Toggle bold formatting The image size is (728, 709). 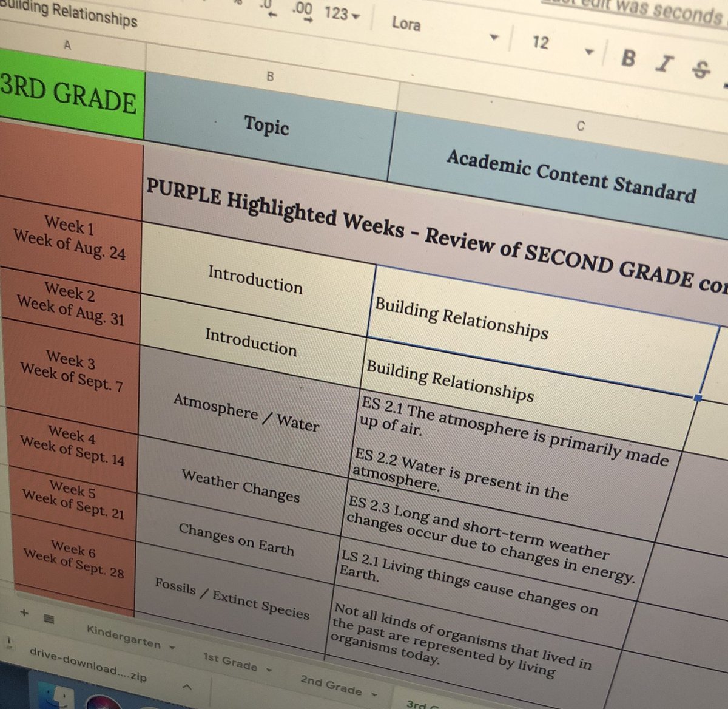point(629,58)
